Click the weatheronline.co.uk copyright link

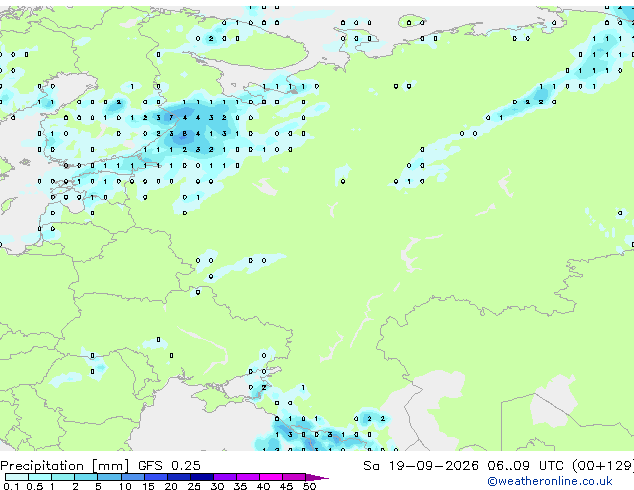coord(550,481)
